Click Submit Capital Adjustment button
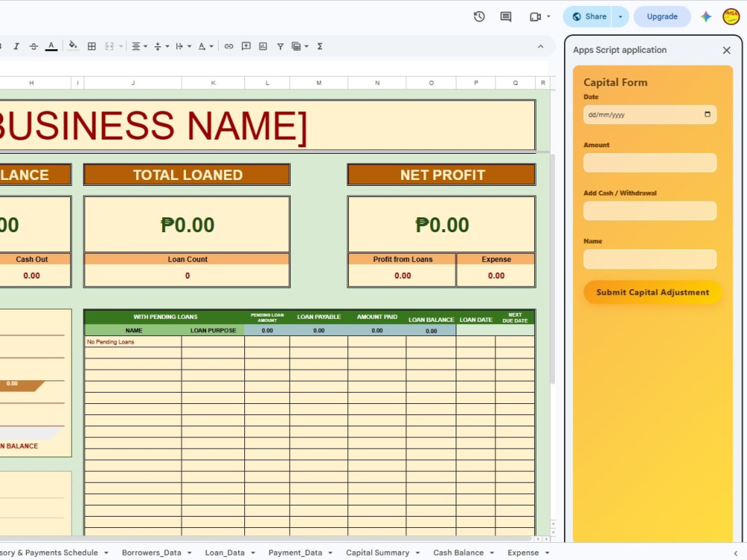Viewport: 747px width, 560px height. pos(652,293)
